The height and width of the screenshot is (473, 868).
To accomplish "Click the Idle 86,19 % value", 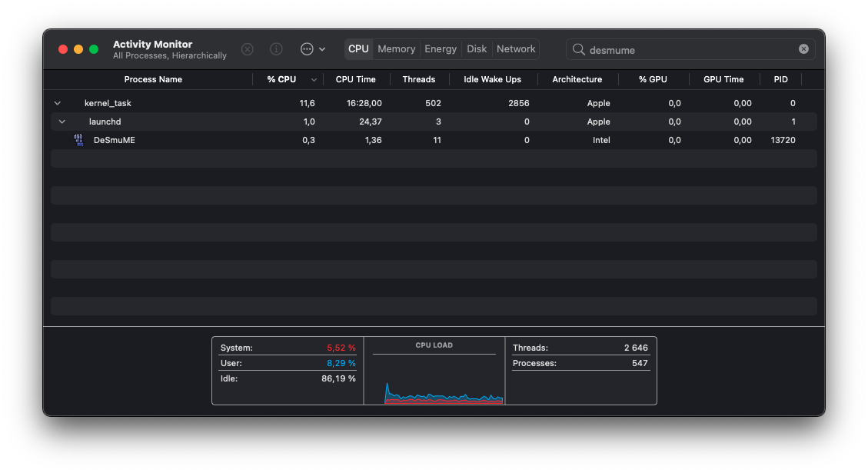I will 338,379.
